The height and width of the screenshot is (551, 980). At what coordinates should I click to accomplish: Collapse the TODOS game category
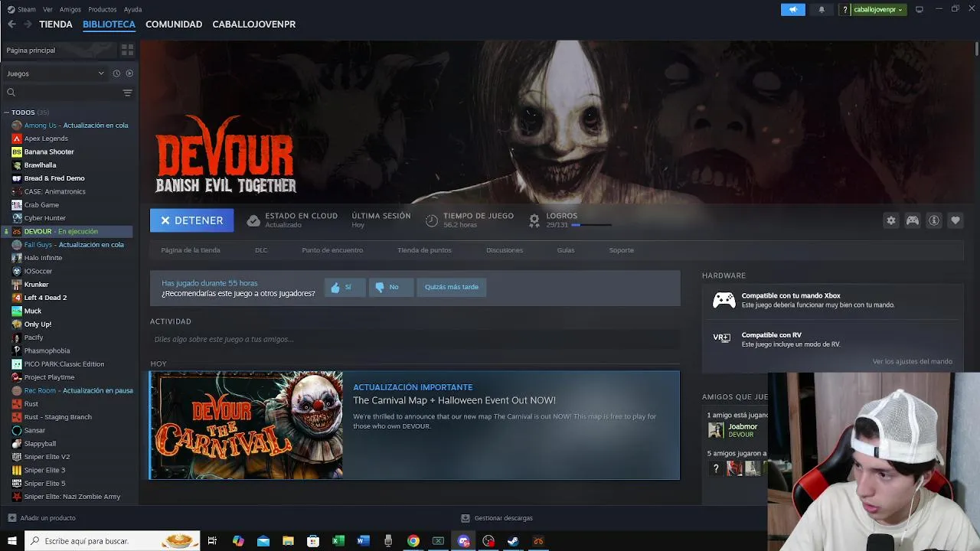(6, 112)
